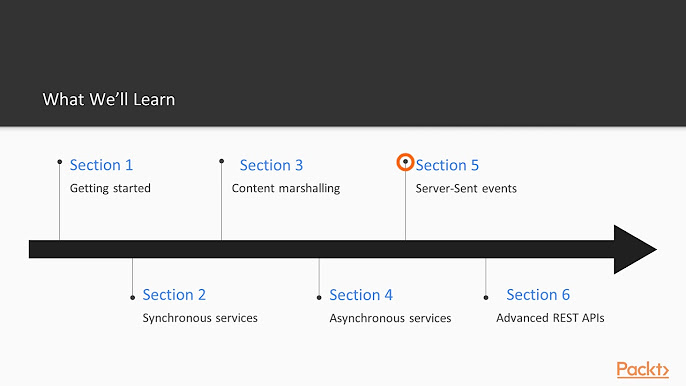The image size is (686, 386).
Task: Click the Advanced REST APIs label
Action: 550,318
